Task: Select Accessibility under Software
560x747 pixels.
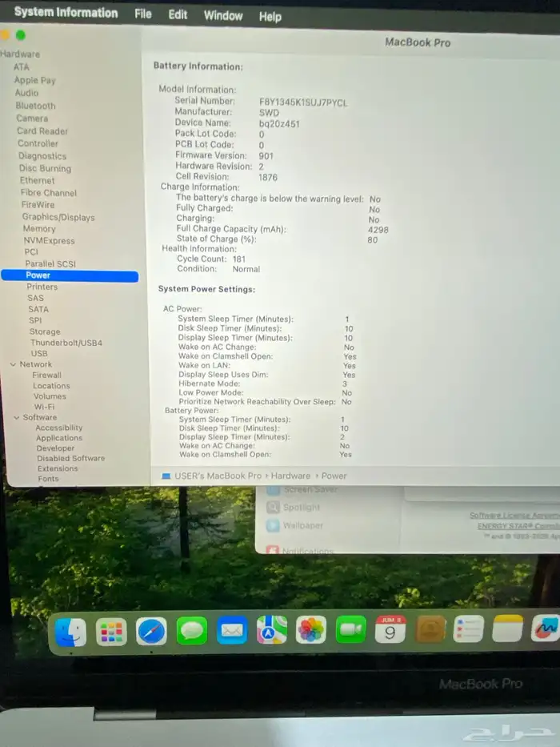Action: 59,428
